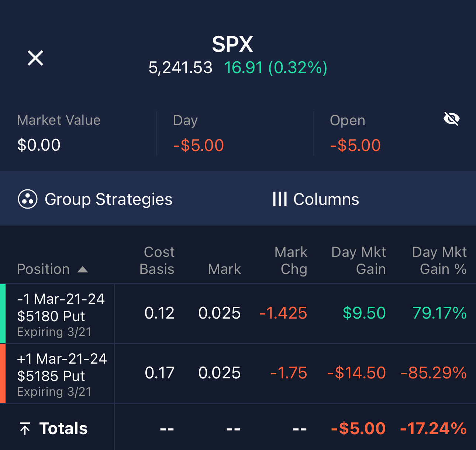Sort by Day Mkt Gain column
476x450 pixels.
359,261
